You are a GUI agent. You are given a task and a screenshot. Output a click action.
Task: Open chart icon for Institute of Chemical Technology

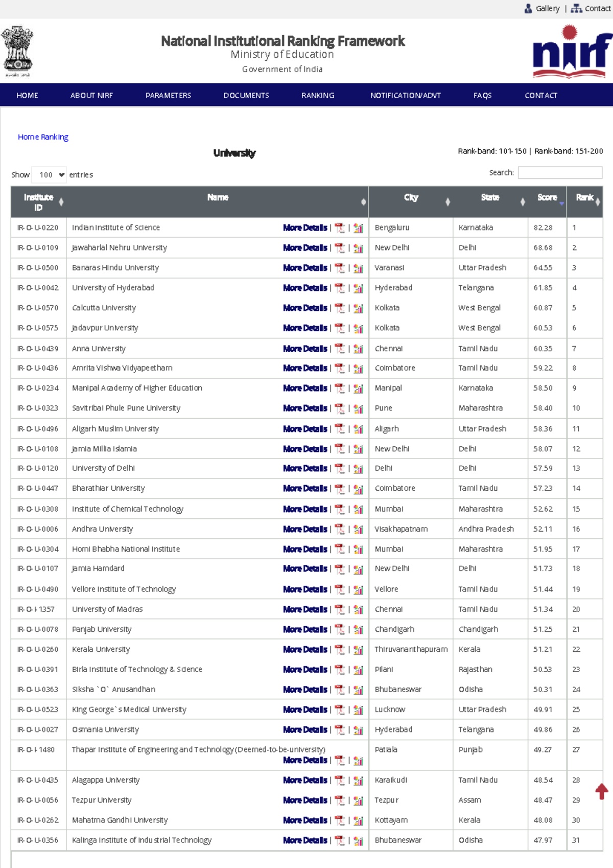[x=358, y=509]
